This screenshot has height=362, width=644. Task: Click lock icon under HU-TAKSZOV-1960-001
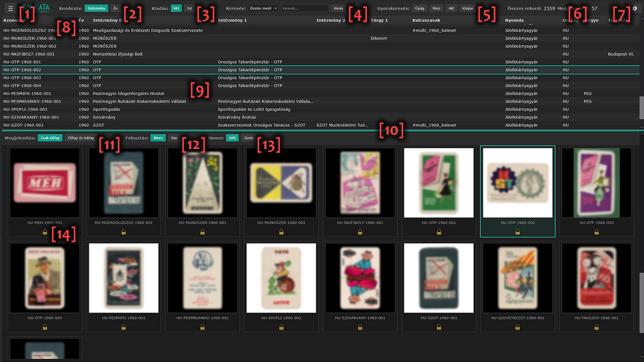[596, 328]
